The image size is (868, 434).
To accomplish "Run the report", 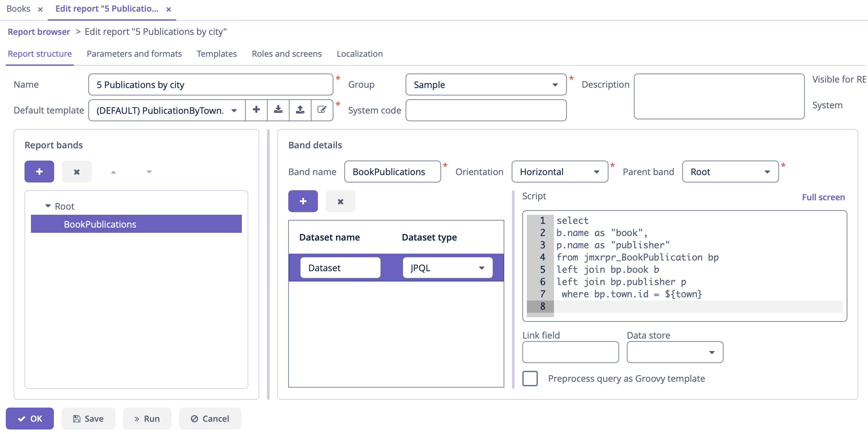I will (x=147, y=419).
